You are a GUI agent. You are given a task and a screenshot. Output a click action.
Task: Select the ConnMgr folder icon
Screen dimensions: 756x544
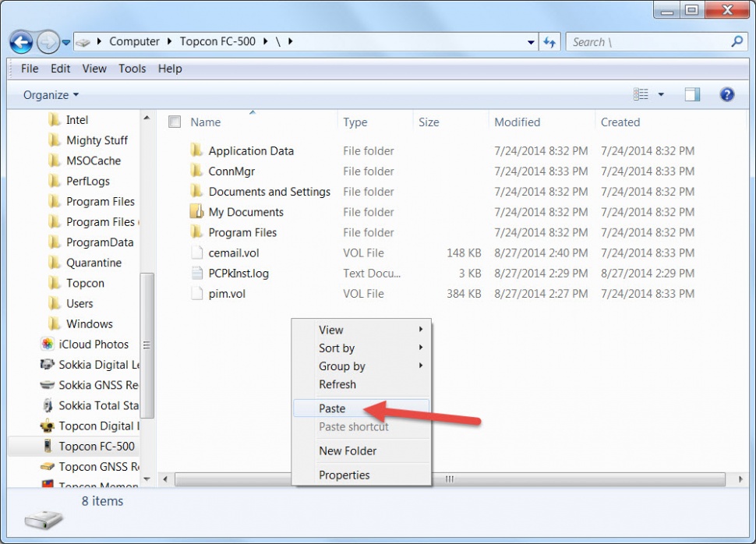(196, 171)
